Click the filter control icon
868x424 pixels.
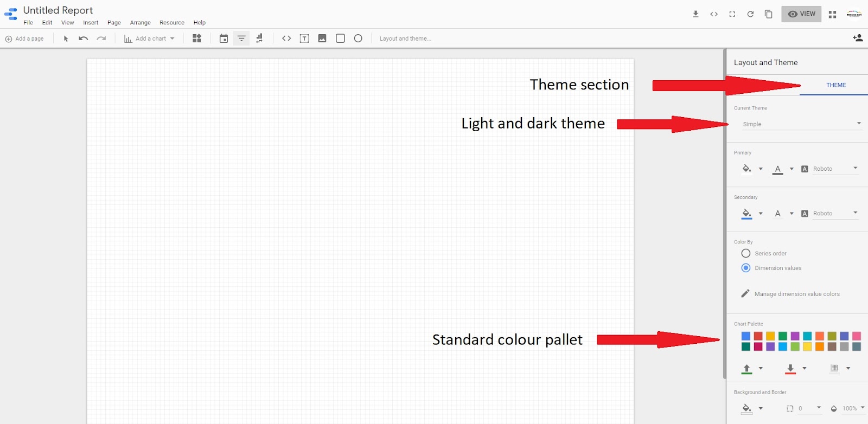[x=241, y=38]
